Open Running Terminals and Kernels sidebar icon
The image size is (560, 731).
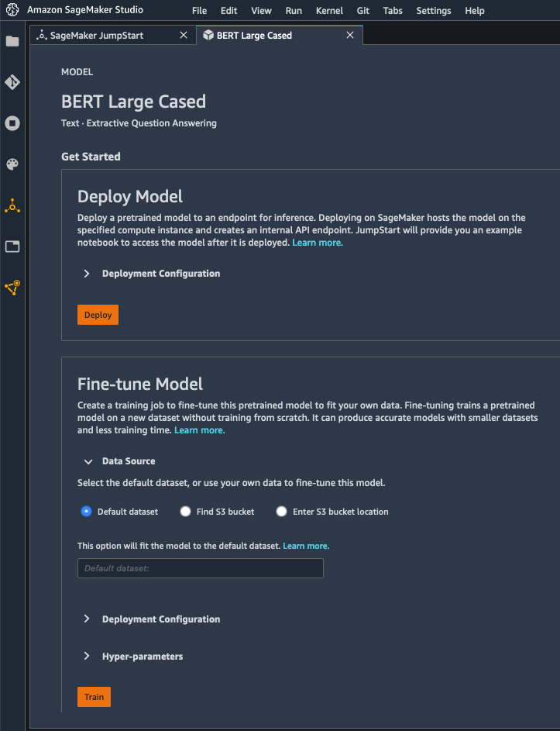click(x=12, y=123)
